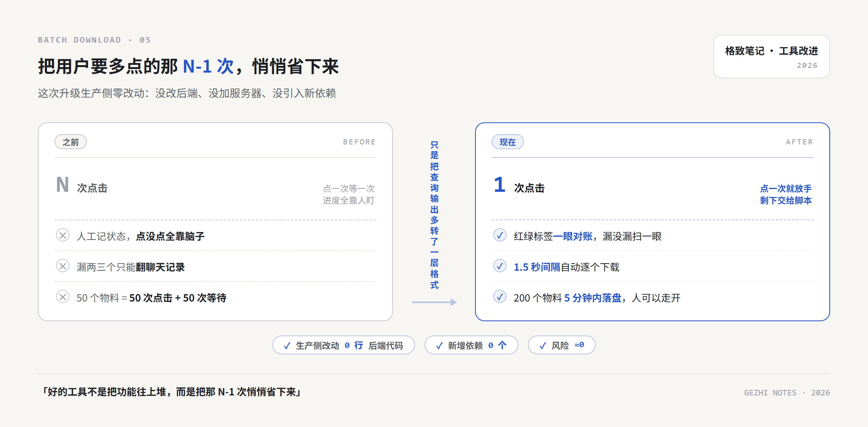
Task: Click the large N glyph before 次点击
Action: tap(63, 185)
